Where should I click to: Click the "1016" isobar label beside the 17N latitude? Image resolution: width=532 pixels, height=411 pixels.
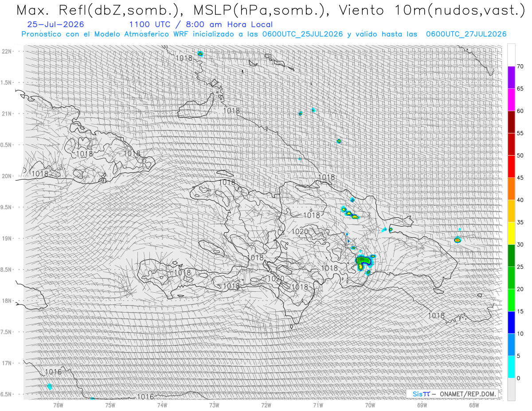53,372
